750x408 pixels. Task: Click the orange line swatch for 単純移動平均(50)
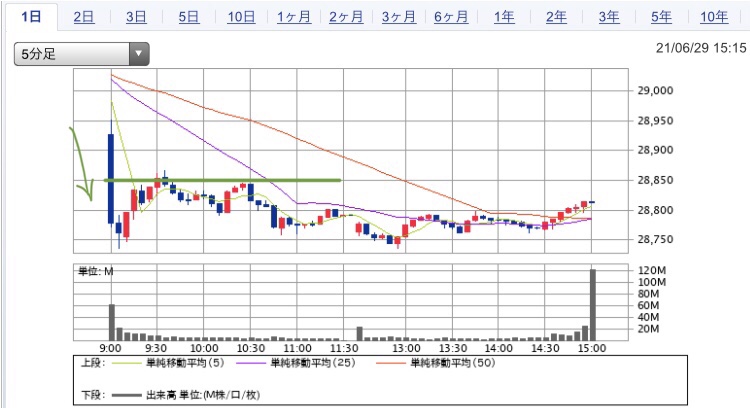pyautogui.click(x=391, y=364)
